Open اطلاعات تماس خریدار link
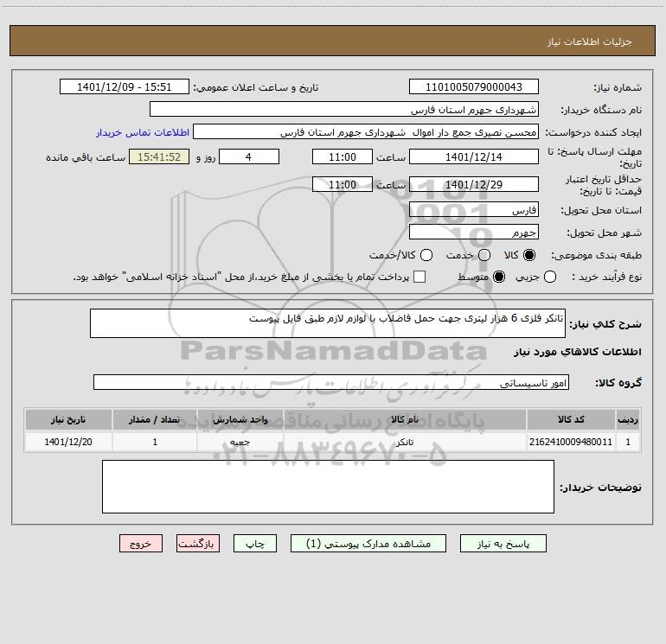The image size is (666, 644). 143,132
